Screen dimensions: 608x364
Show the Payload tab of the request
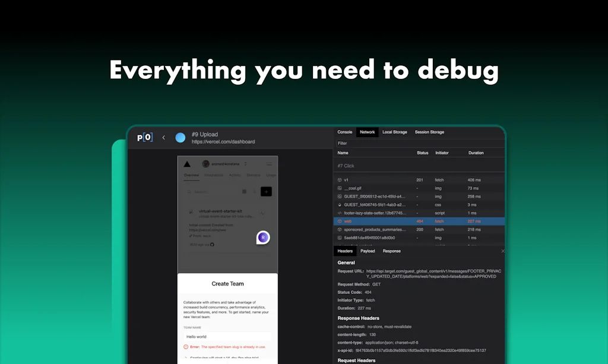368,251
